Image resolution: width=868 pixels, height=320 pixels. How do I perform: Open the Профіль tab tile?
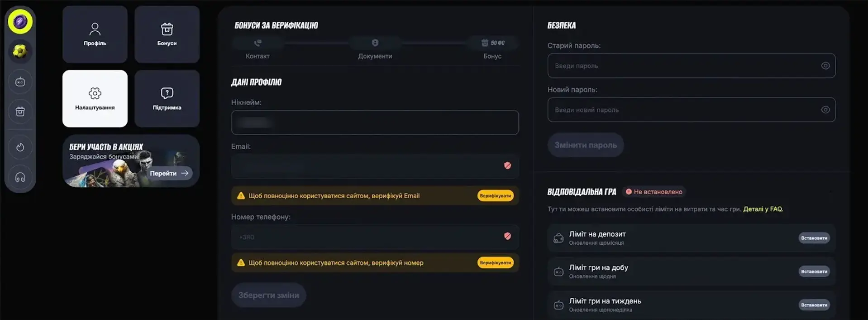pyautogui.click(x=95, y=34)
